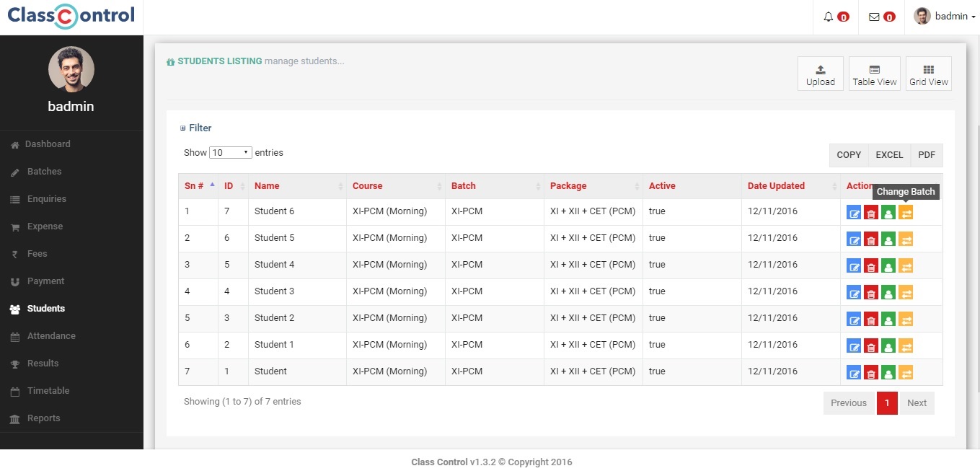Viewport: 980px width, 471px height.
Task: Click the change batch icon in the ID 1 row
Action: [x=906, y=373]
